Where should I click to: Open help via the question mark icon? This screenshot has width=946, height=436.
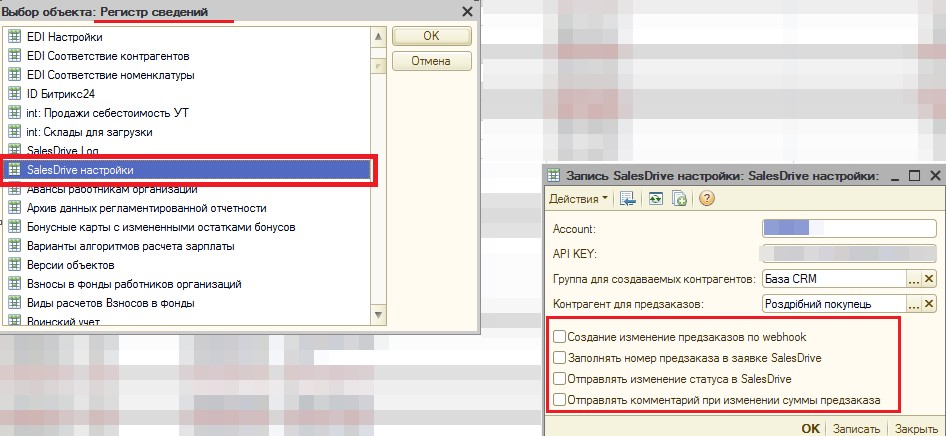click(707, 200)
